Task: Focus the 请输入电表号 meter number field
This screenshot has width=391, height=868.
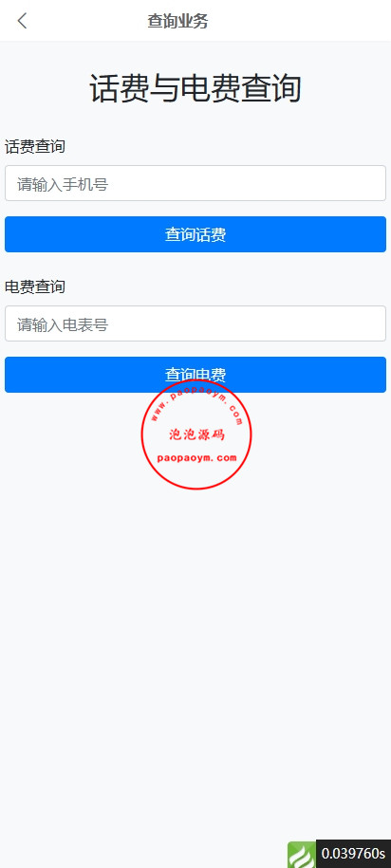Action: [x=195, y=323]
